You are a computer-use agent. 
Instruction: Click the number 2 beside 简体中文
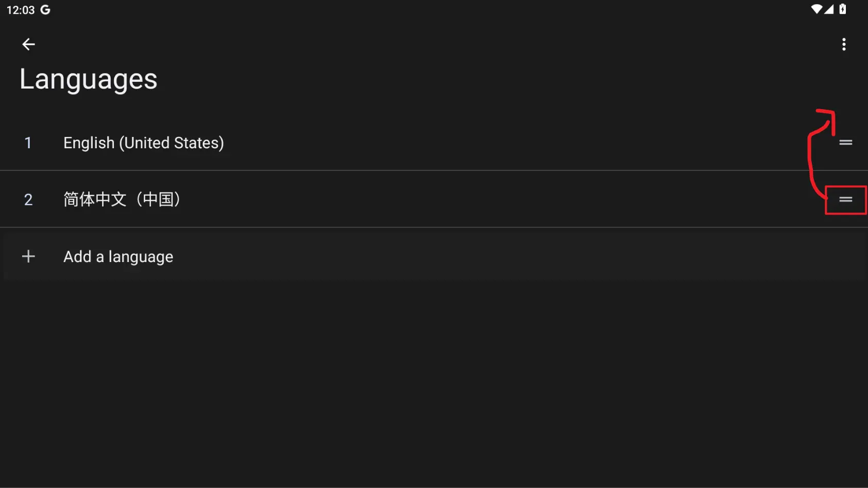click(x=28, y=199)
